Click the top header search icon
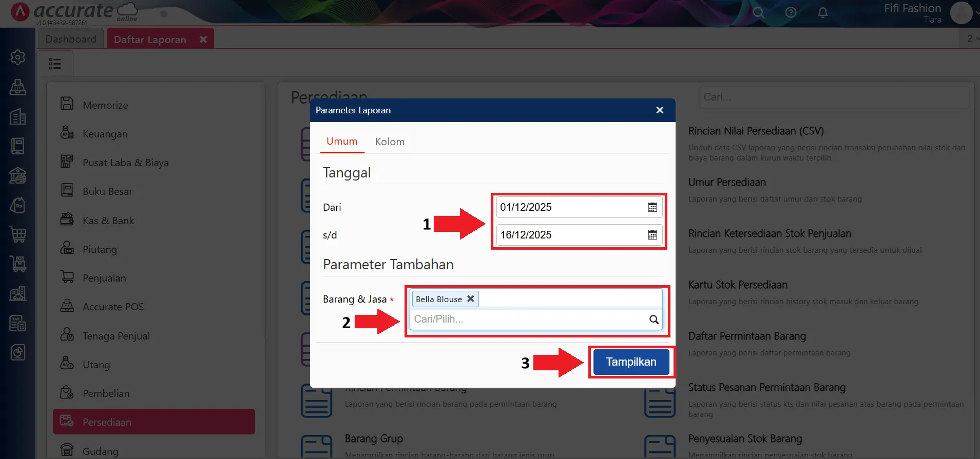The image size is (980, 459). click(758, 13)
